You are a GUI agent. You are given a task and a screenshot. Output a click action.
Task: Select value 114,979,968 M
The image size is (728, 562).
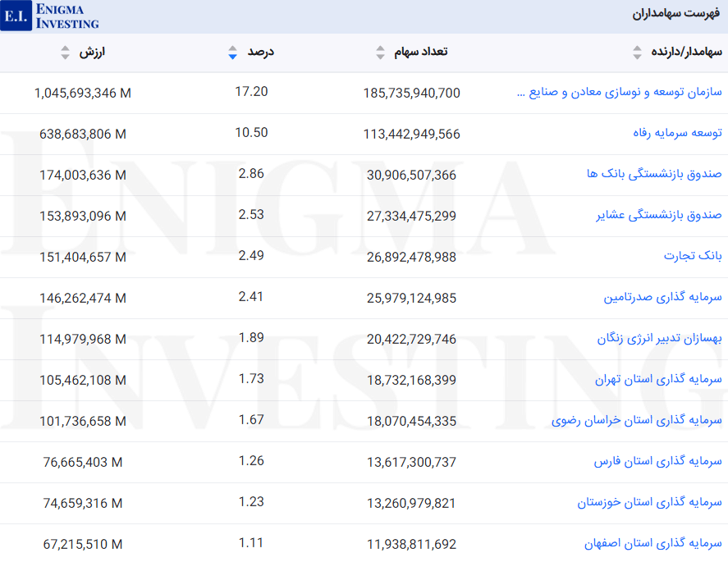(x=83, y=339)
